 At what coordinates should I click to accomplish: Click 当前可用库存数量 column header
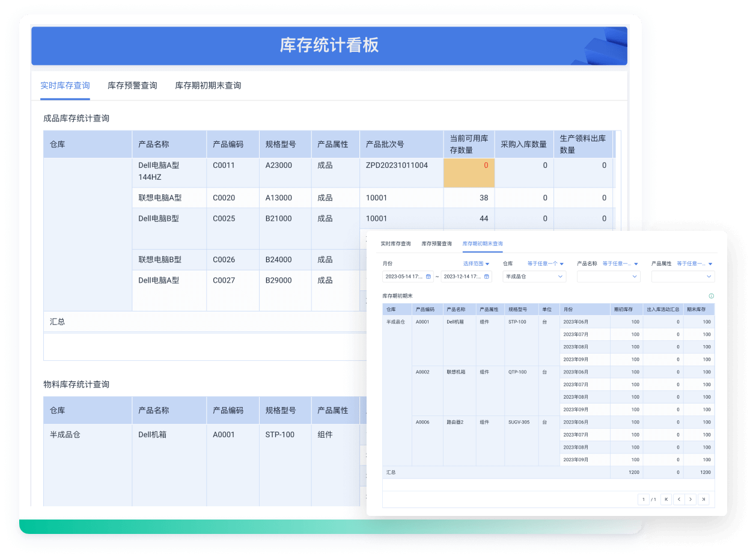coord(469,144)
